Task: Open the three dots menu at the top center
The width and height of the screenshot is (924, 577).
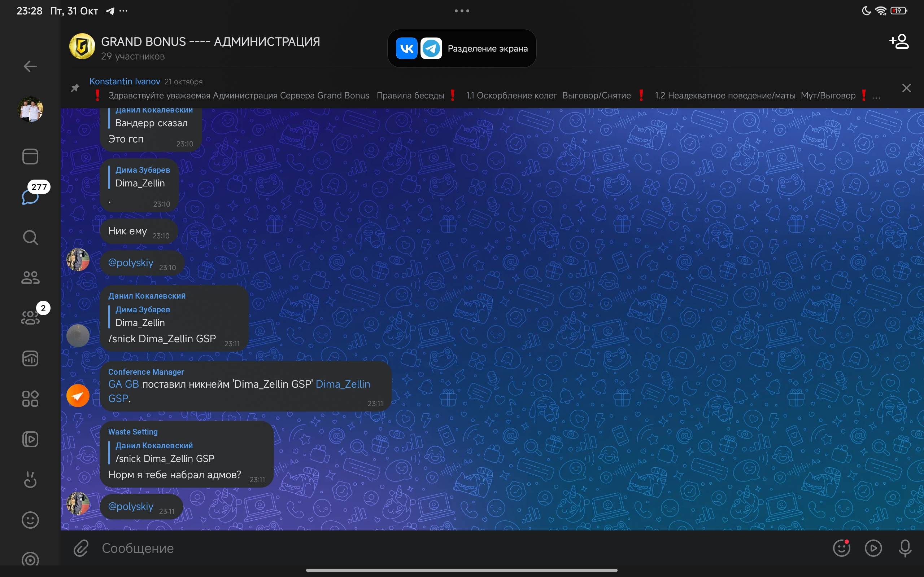Action: pos(462,11)
